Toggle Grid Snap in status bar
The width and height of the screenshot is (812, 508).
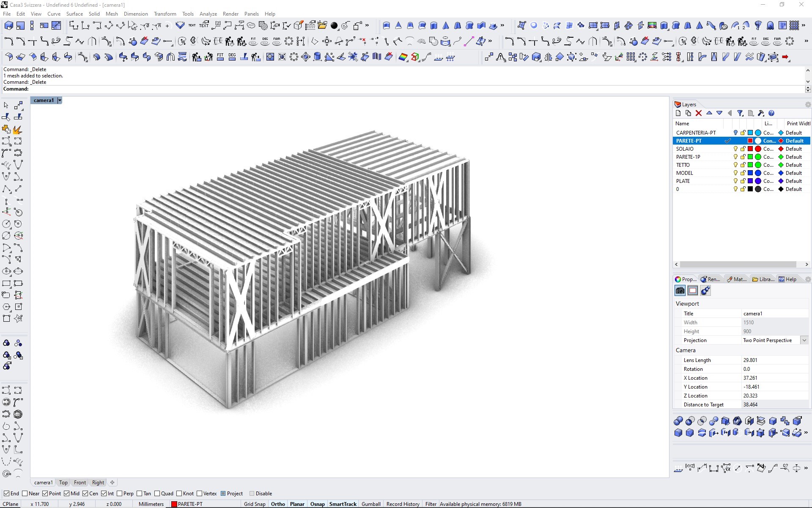pyautogui.click(x=255, y=504)
